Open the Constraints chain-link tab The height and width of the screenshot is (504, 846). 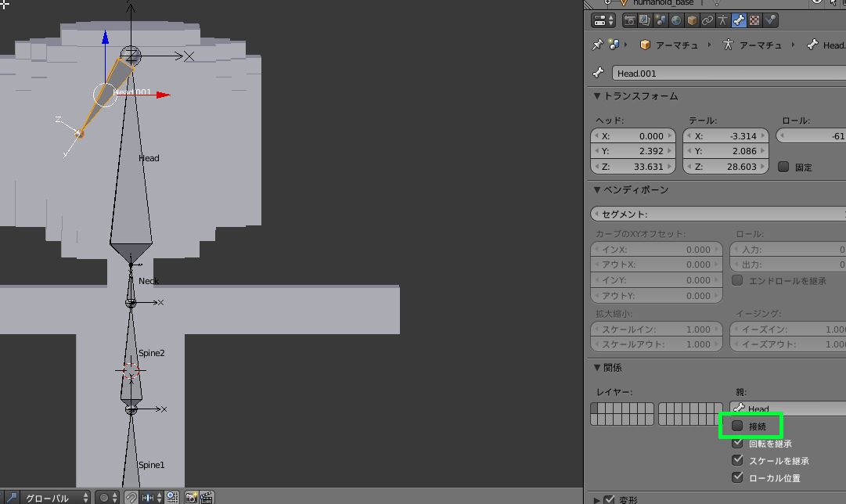707,20
